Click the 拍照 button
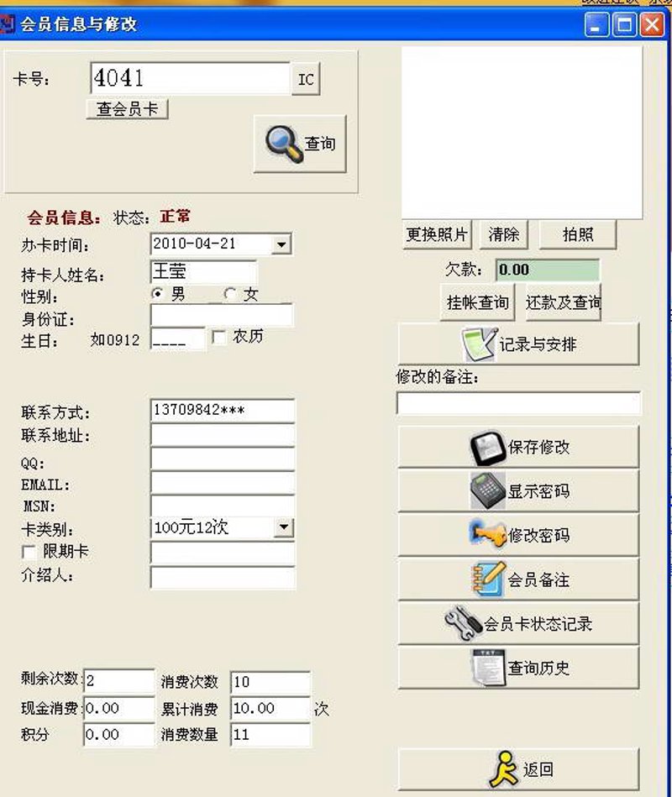 point(578,234)
